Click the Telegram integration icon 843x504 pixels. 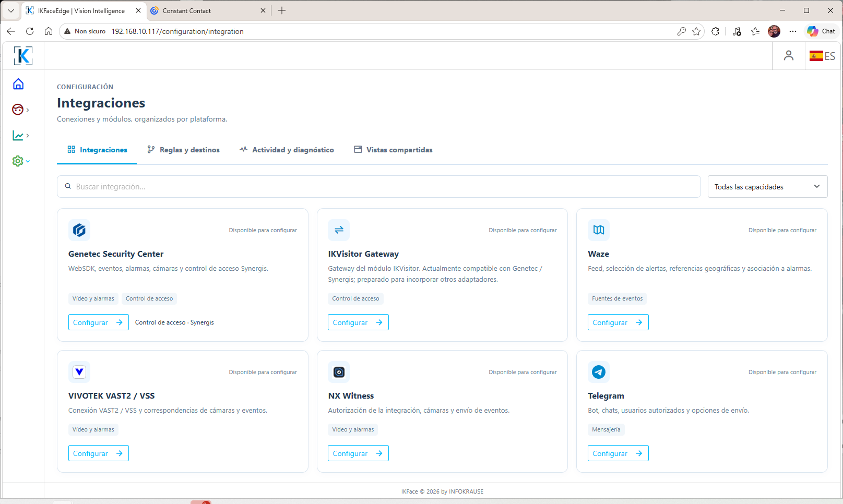coord(599,372)
